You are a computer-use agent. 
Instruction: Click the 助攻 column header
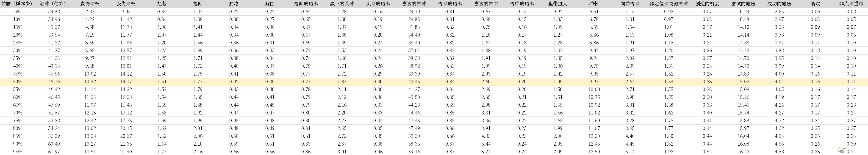815,4
